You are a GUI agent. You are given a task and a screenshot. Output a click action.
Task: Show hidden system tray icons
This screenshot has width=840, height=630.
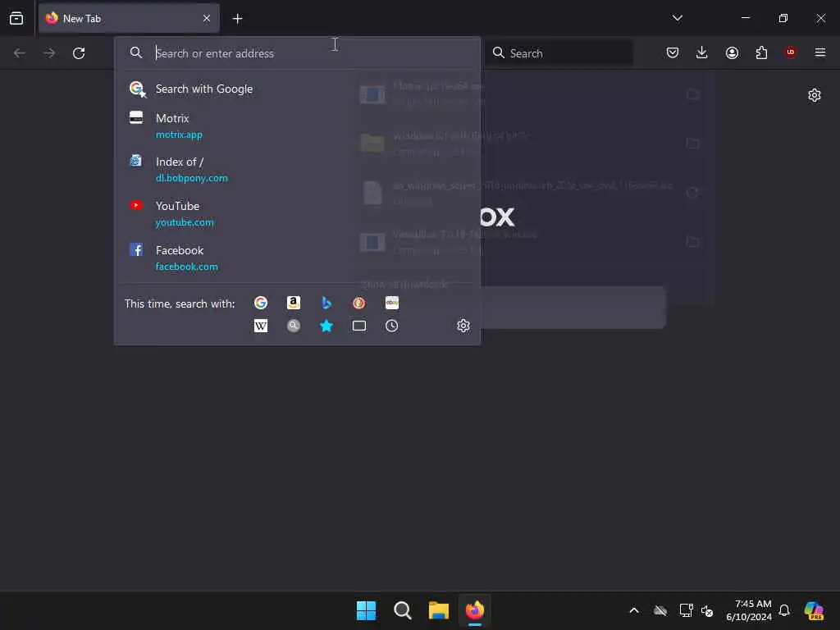(634, 610)
